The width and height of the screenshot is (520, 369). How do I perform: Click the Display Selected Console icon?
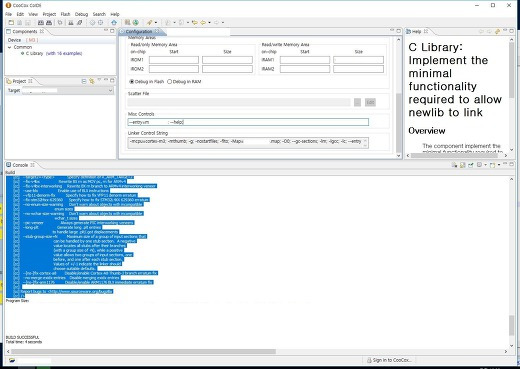pos(479,165)
